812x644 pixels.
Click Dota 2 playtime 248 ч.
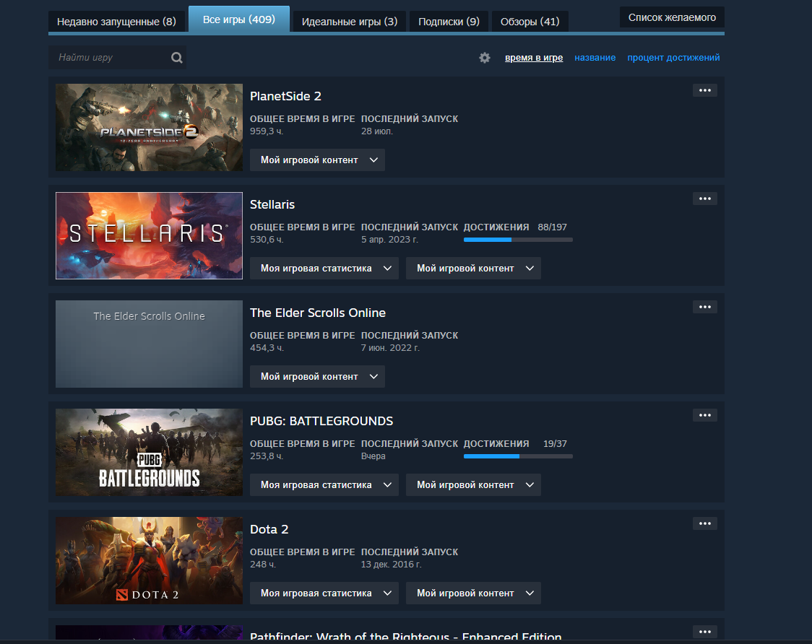click(x=262, y=565)
